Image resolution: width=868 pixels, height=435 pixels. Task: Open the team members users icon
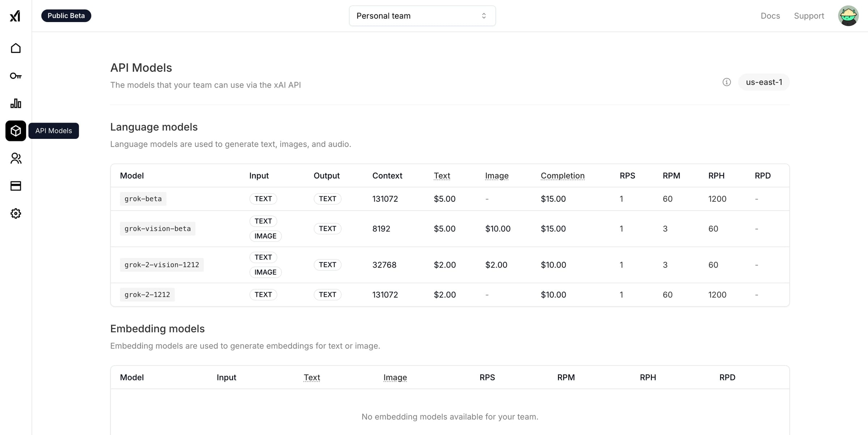point(16,158)
